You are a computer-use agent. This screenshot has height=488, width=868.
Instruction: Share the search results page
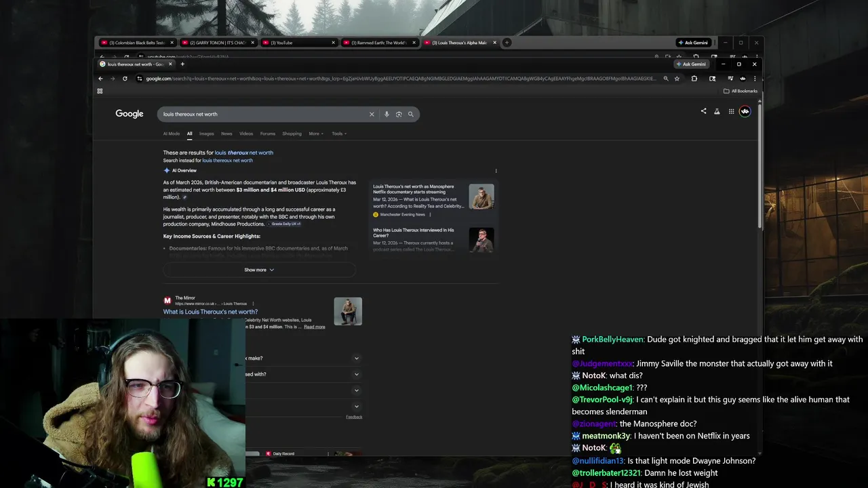tap(703, 111)
